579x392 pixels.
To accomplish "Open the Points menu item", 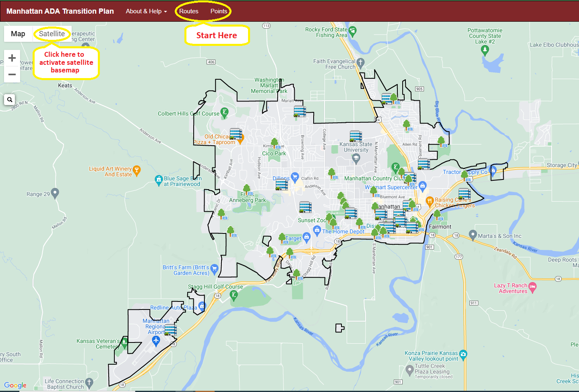I will [x=219, y=11].
